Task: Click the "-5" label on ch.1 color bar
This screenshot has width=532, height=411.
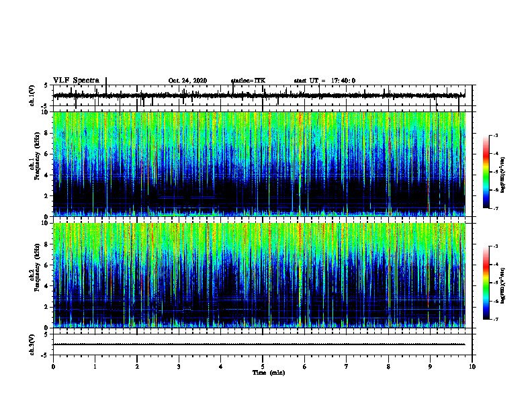Action: (495, 172)
